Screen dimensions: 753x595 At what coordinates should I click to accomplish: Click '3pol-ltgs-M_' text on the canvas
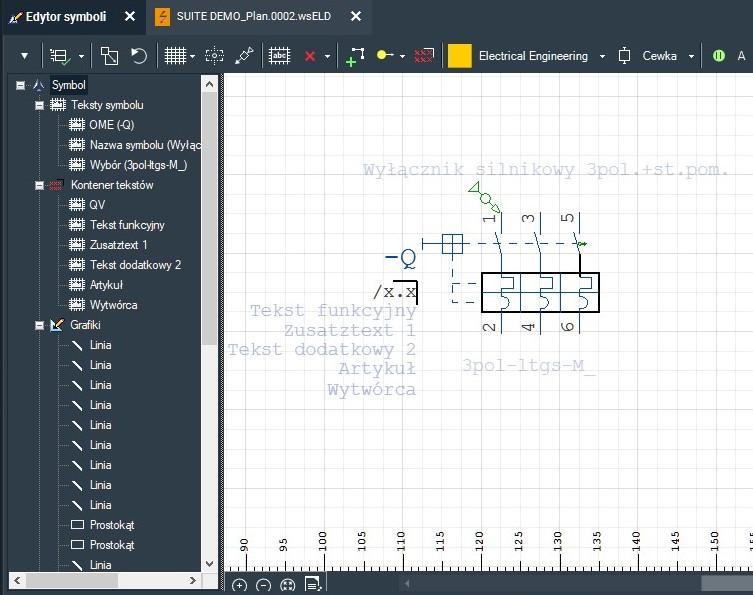pos(528,366)
